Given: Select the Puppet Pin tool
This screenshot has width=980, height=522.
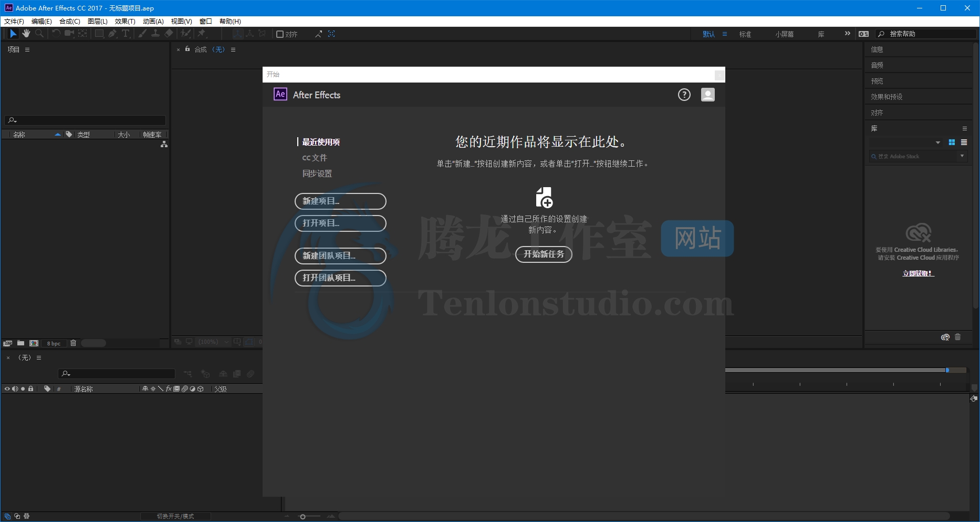Looking at the screenshot, I should [202, 34].
